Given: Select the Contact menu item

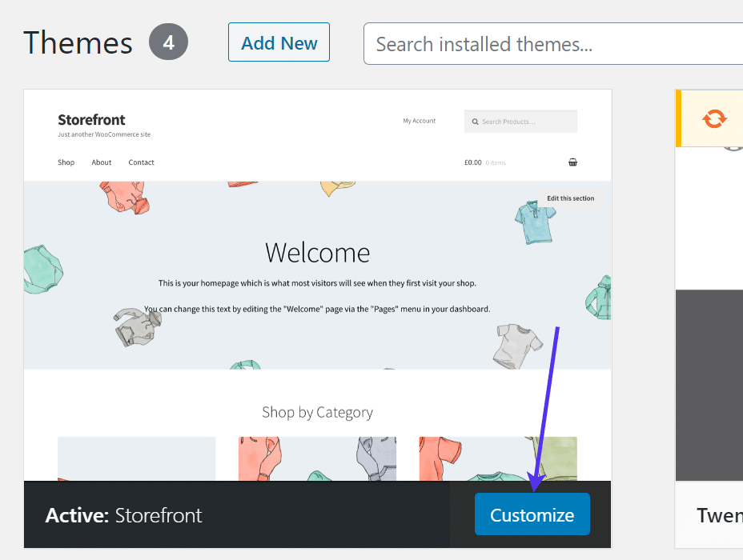Looking at the screenshot, I should tap(141, 162).
